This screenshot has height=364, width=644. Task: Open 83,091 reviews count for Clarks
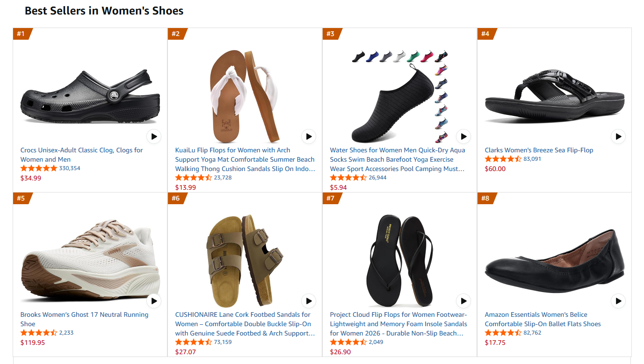click(x=532, y=159)
